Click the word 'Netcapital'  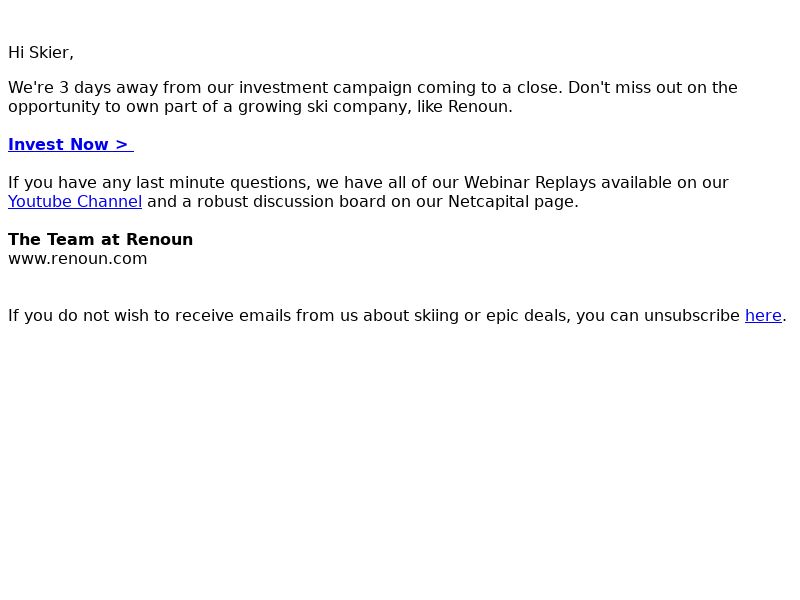491,201
